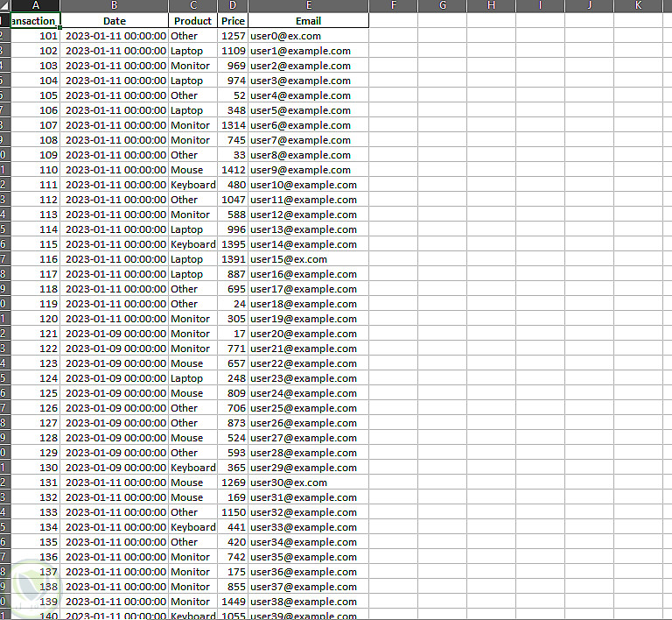Select cell with email user15@ex.com
The height and width of the screenshot is (620, 672).
click(x=309, y=259)
